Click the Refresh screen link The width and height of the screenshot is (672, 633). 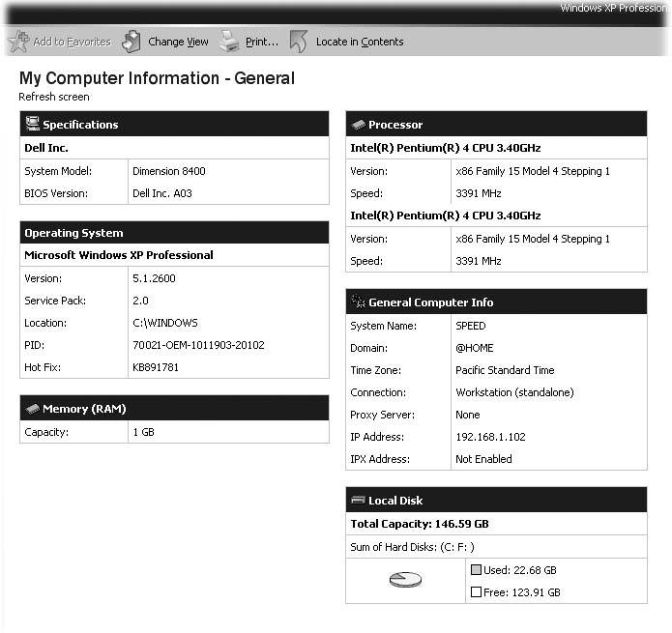pos(54,97)
